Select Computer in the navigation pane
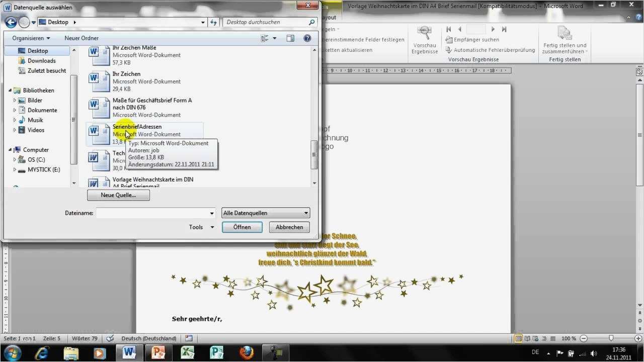The width and height of the screenshot is (644, 362). pos(36,150)
